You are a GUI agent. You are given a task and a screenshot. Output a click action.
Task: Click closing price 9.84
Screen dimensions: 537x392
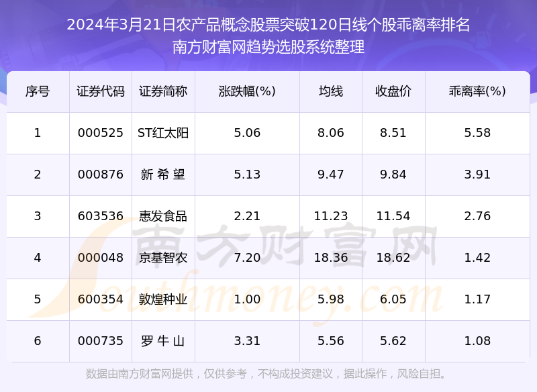(x=393, y=175)
